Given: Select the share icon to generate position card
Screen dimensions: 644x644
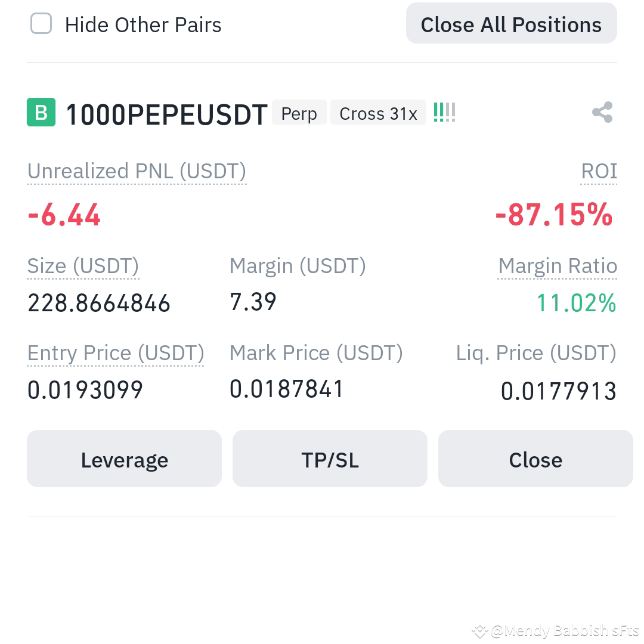Looking at the screenshot, I should tap(602, 112).
